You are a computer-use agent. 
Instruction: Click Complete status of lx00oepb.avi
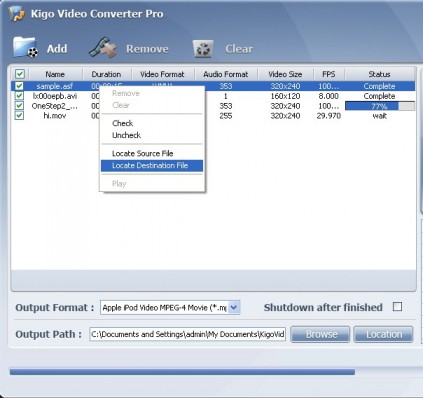pos(379,96)
